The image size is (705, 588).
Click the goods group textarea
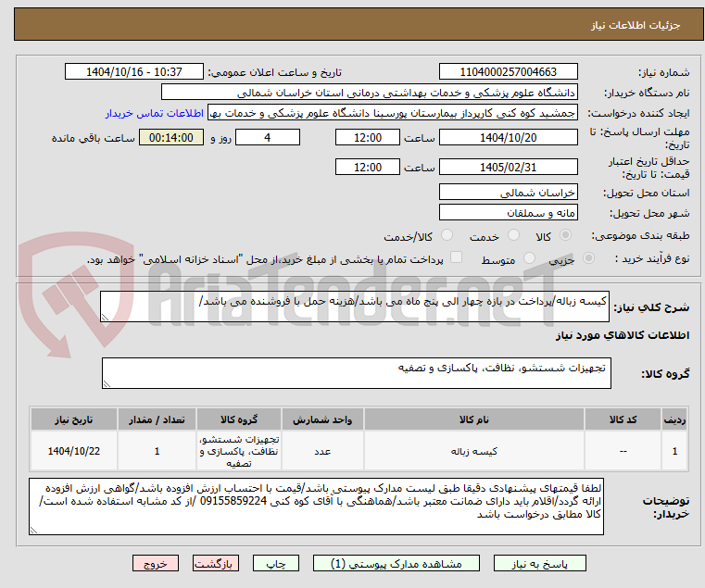[356, 373]
